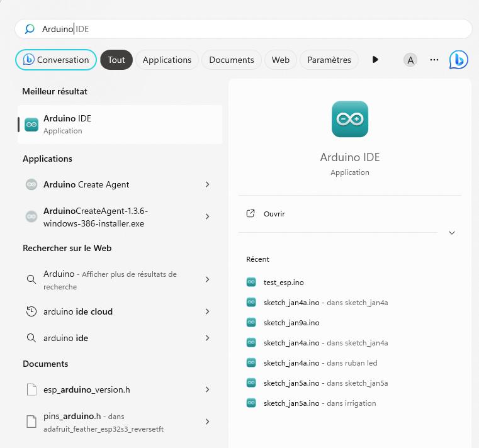The image size is (479, 448).
Task: Click Arduino icon beside sketch_jan9a.ino
Action: pos(251,322)
